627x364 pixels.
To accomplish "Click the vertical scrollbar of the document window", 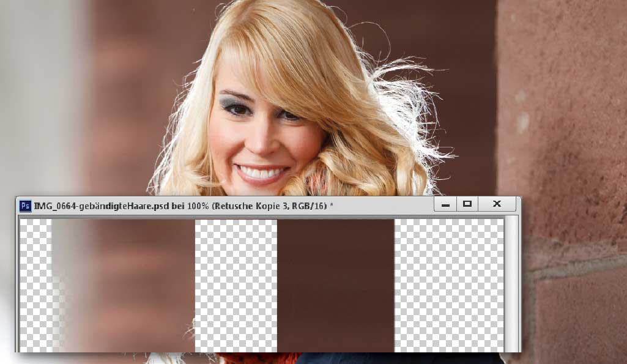I will pos(511,285).
